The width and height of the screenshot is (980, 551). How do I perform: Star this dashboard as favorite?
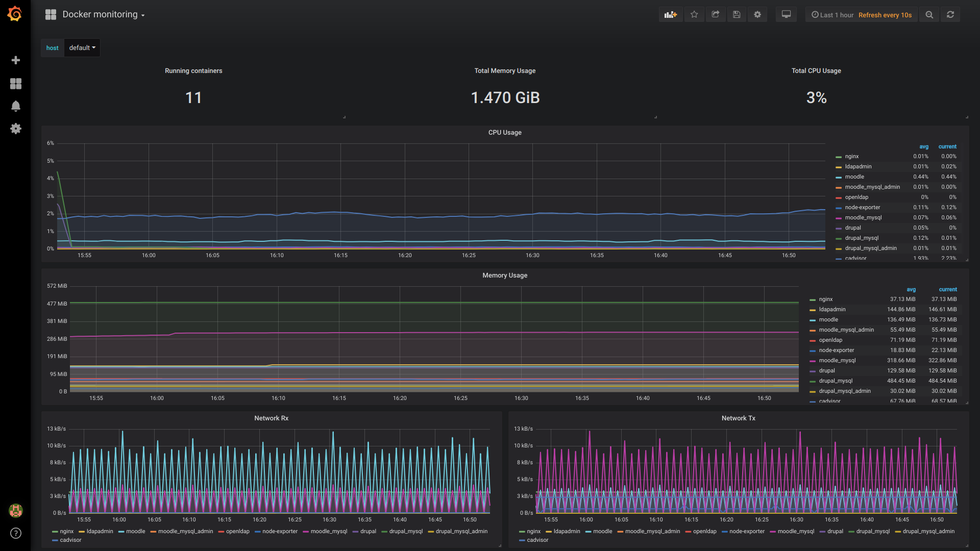coord(694,15)
